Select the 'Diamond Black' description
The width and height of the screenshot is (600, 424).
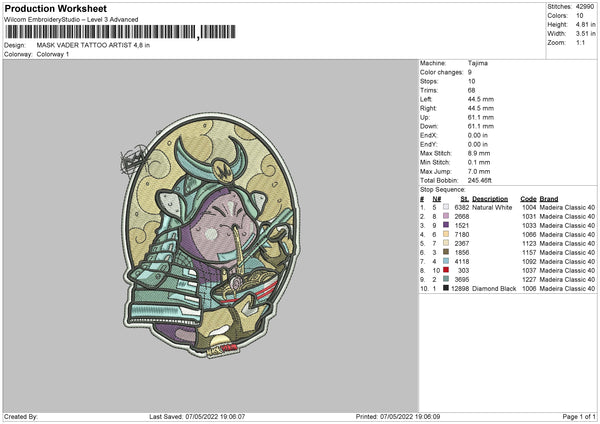[494, 289]
